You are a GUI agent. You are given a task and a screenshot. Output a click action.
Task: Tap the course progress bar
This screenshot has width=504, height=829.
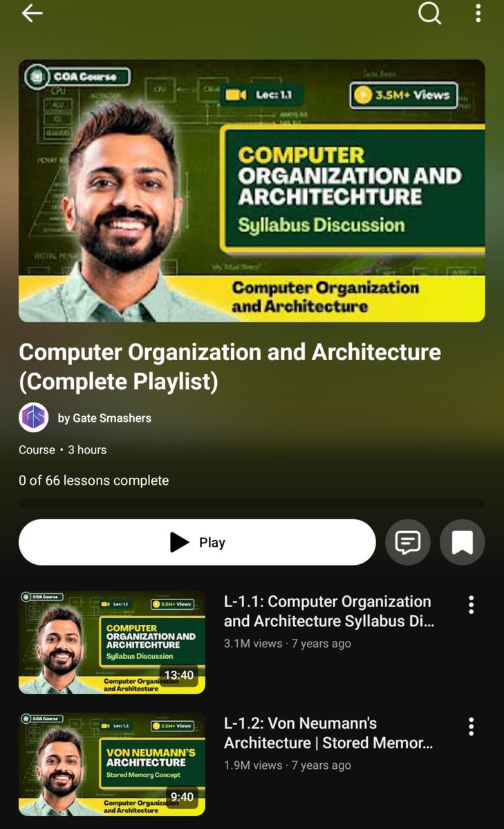point(252,502)
